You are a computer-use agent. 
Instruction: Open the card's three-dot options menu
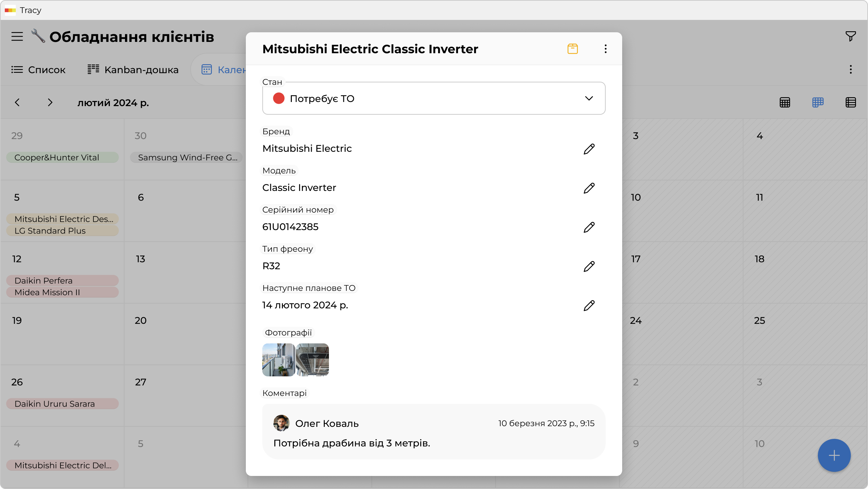pos(605,49)
